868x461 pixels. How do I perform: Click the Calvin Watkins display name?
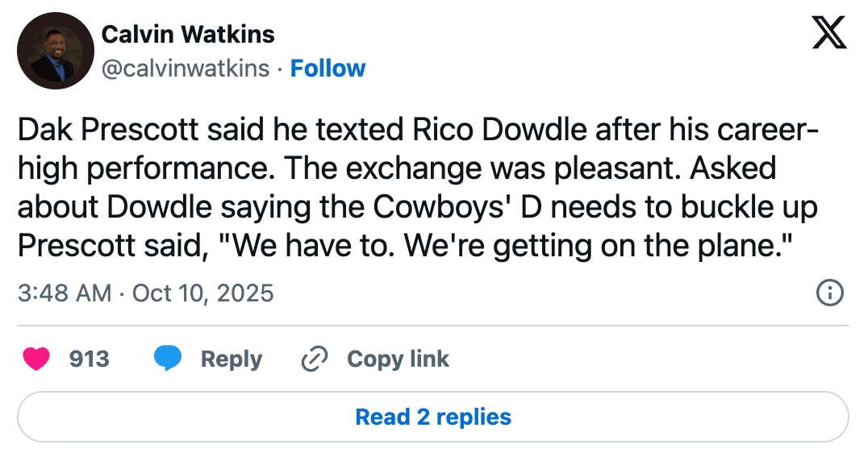(188, 35)
